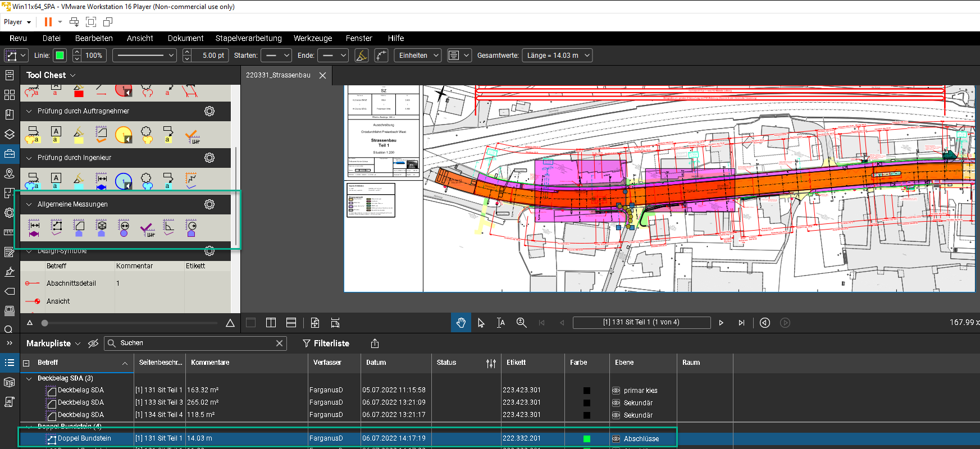Open the Tool Chest dropdown menu

click(73, 75)
